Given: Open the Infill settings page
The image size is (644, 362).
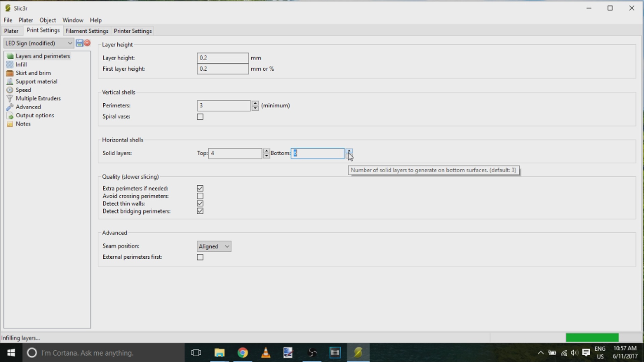Looking at the screenshot, I should (x=21, y=64).
